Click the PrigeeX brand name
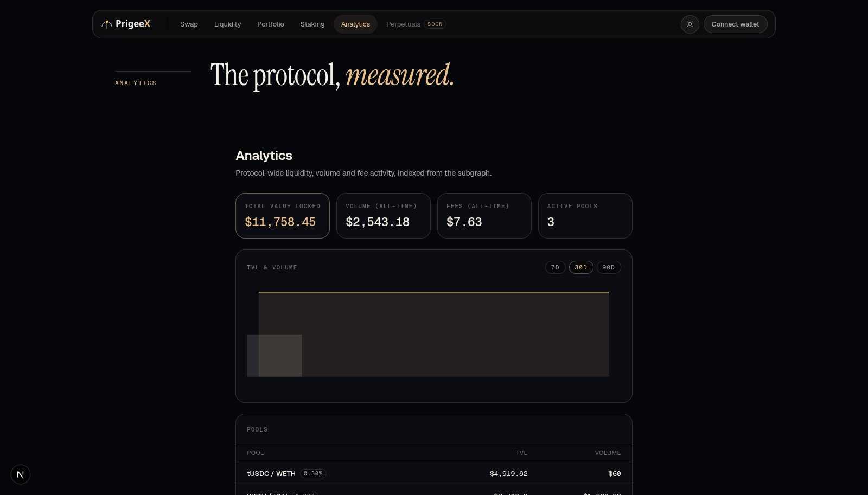 [x=133, y=24]
